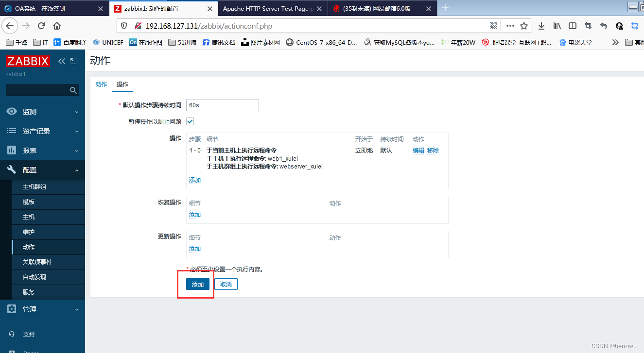644x353 pixels.
Task: Click 添加 link under 更新操作 section
Action: (x=195, y=249)
